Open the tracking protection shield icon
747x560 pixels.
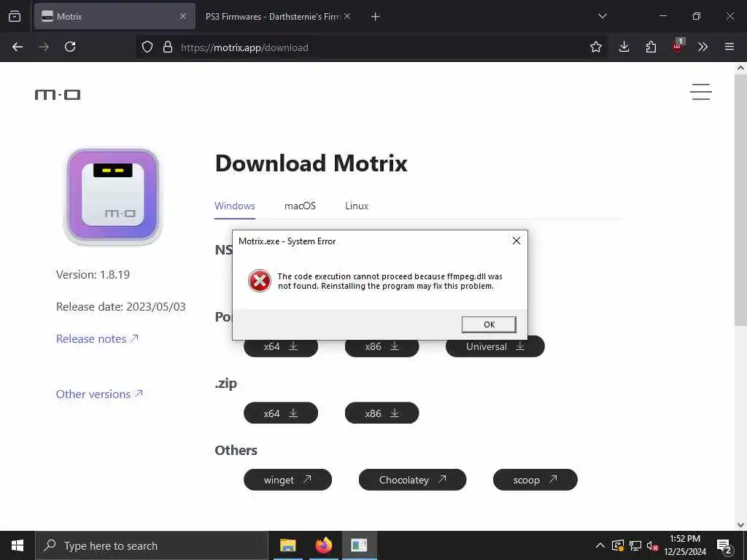(147, 47)
